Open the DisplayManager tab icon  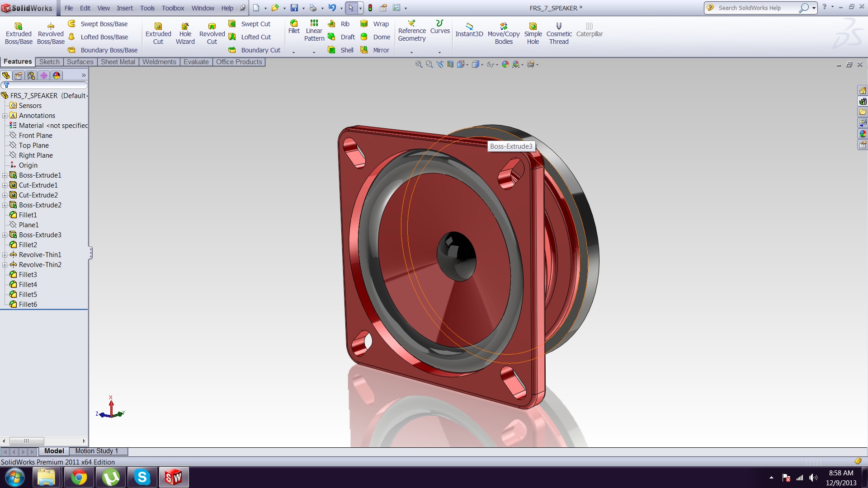point(57,75)
